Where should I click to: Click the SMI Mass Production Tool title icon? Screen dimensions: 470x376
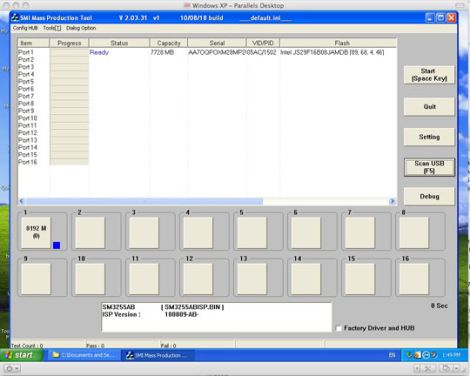click(x=15, y=18)
